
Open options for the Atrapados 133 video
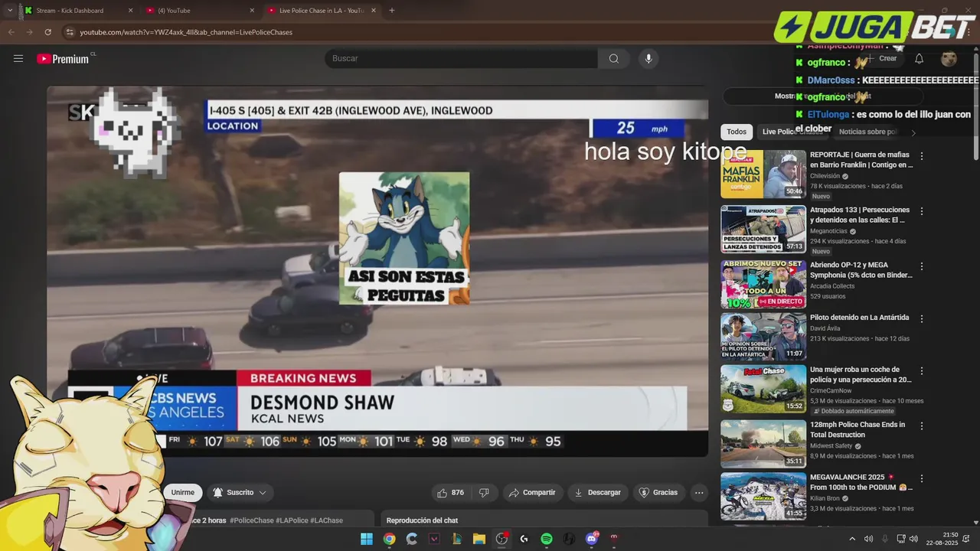click(922, 211)
